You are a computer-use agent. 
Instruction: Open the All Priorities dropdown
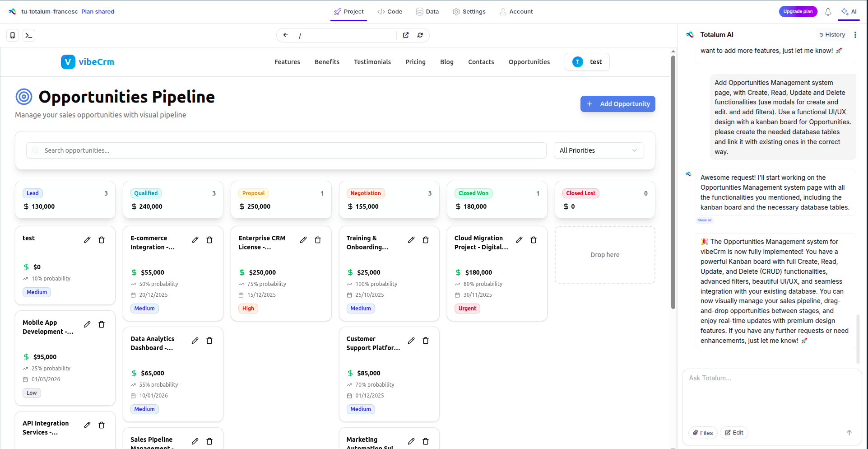point(599,150)
